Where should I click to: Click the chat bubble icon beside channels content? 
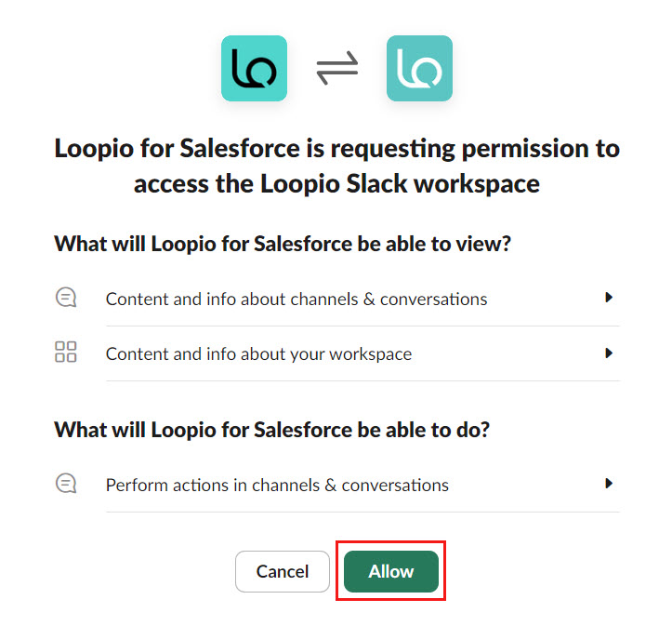66,297
